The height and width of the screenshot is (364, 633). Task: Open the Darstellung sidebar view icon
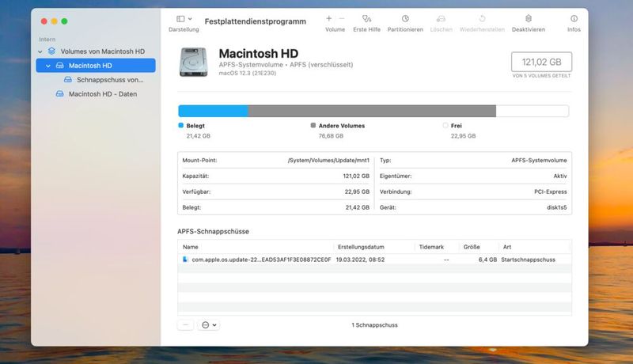tap(180, 18)
